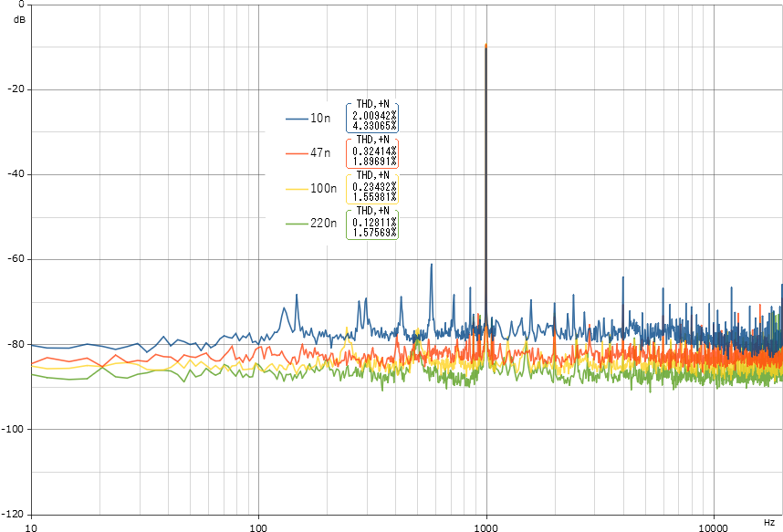The height and width of the screenshot is (532, 783).
Task: Click the 1000 x-axis frequency label
Action: (x=486, y=527)
